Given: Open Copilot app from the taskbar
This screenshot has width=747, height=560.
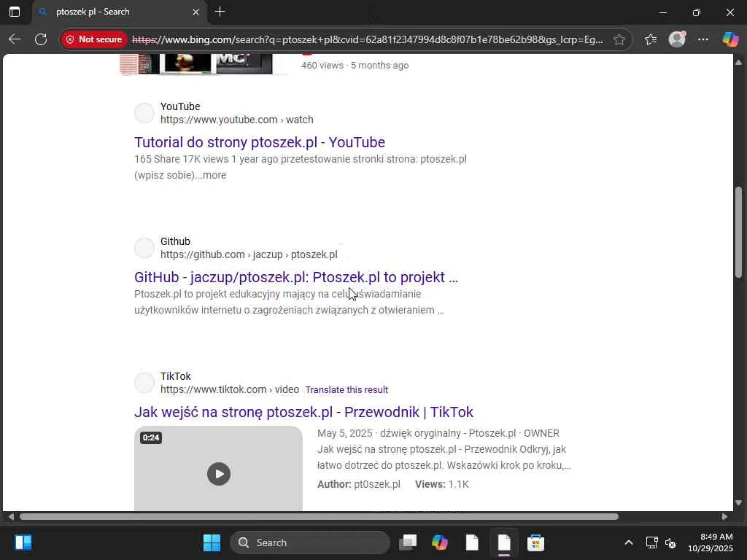Looking at the screenshot, I should pos(440,542).
